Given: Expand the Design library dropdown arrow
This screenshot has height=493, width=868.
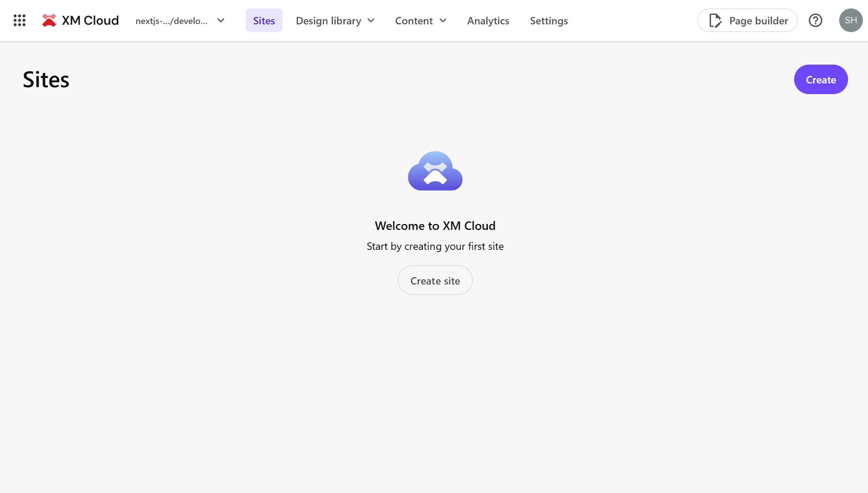Looking at the screenshot, I should (x=371, y=21).
